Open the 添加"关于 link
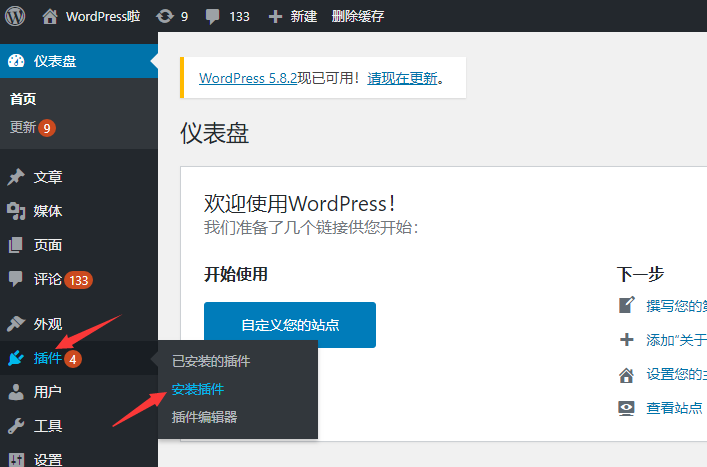707x467 pixels. 676,340
